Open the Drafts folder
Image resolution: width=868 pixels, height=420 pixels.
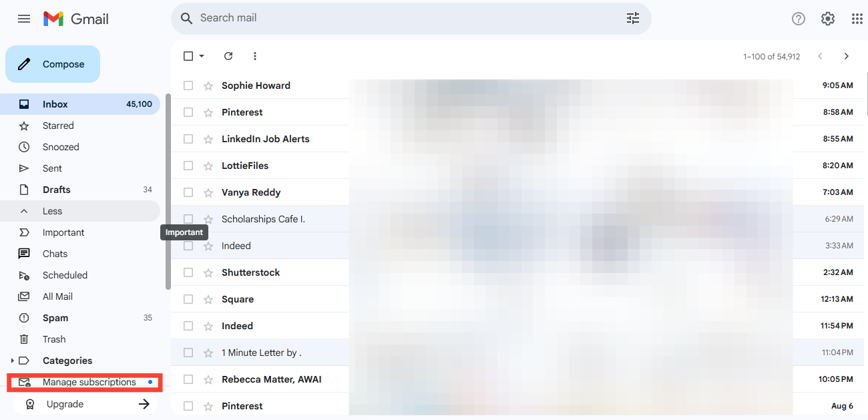[56, 190]
